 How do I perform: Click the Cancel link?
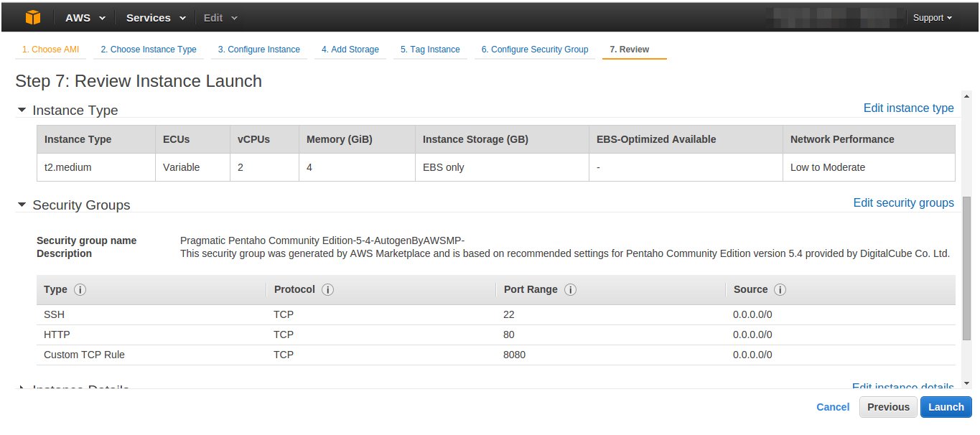tap(833, 407)
